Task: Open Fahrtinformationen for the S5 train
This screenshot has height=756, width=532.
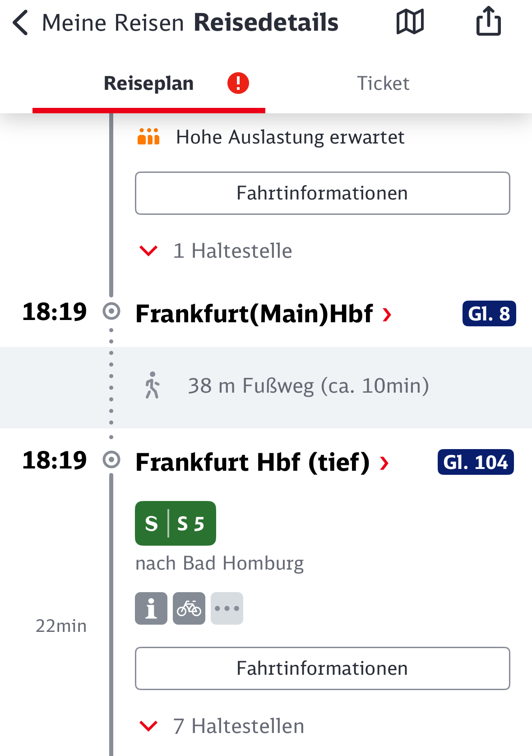Action: [x=322, y=668]
